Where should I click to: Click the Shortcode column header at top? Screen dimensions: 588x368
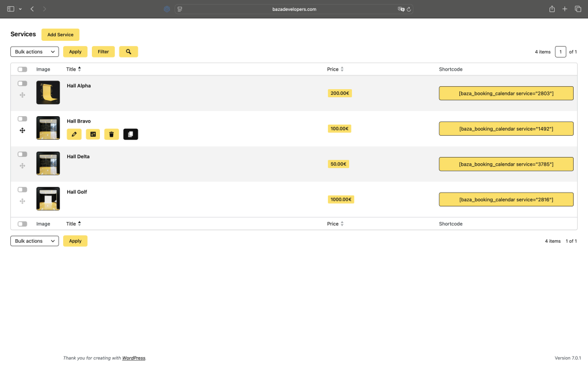(450, 69)
